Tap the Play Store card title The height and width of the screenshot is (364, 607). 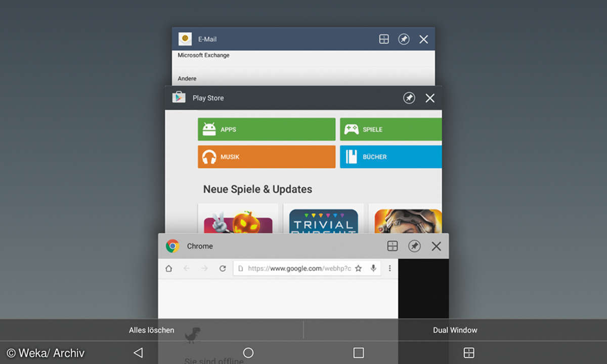coord(208,98)
